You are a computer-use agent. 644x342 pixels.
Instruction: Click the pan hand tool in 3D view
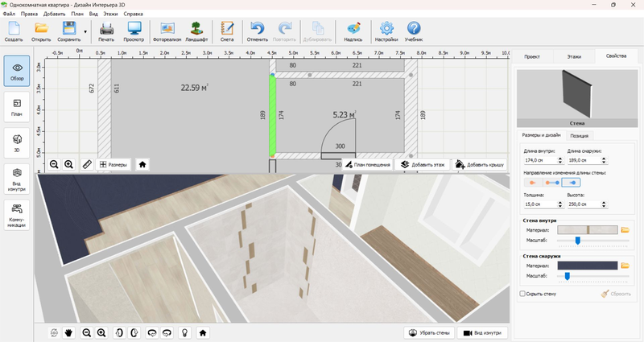coord(69,332)
